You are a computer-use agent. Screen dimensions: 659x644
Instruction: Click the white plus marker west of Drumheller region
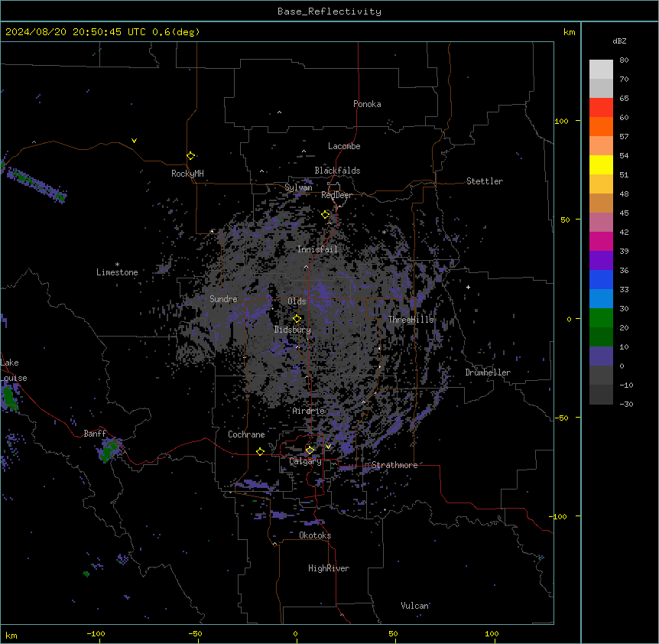tap(468, 287)
